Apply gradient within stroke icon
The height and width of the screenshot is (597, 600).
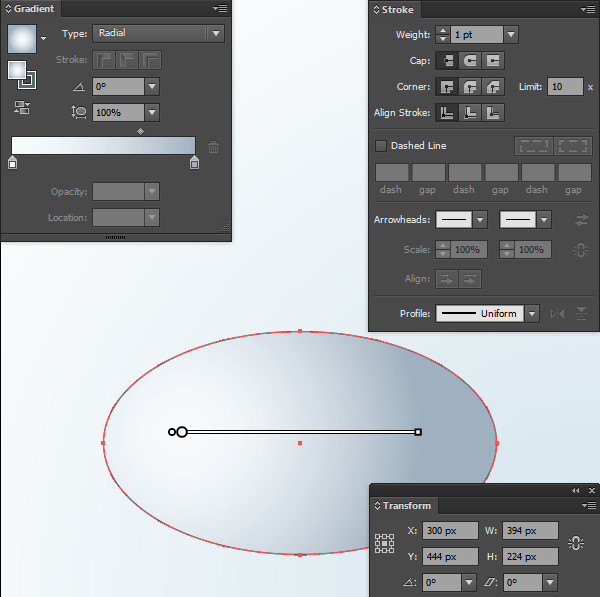point(104,60)
